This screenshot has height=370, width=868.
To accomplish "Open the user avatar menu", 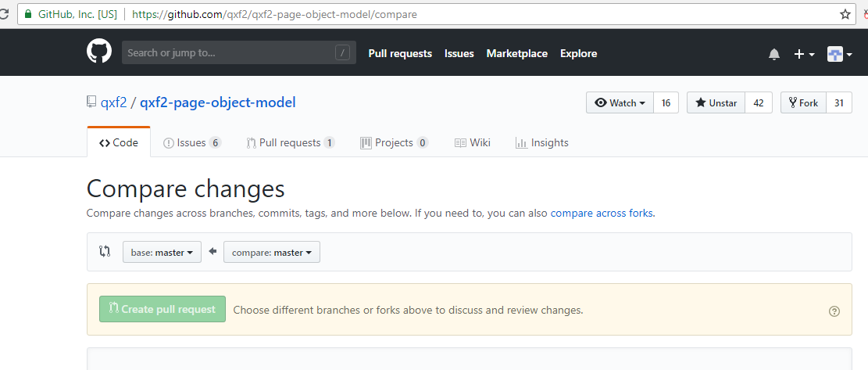I will [x=839, y=54].
